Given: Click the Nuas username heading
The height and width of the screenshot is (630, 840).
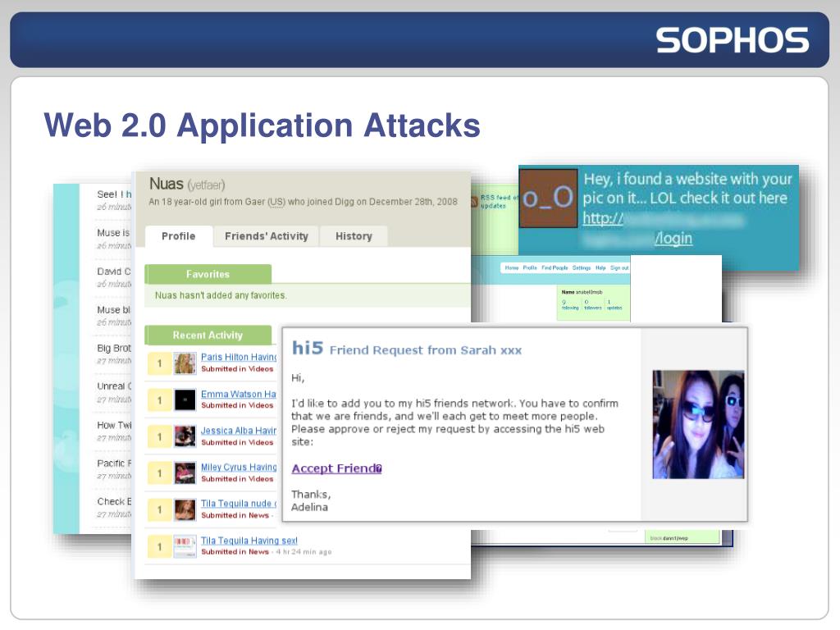Looking at the screenshot, I should click(166, 184).
